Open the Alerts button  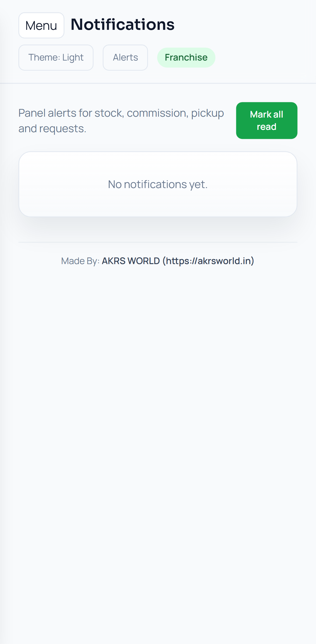coord(125,58)
